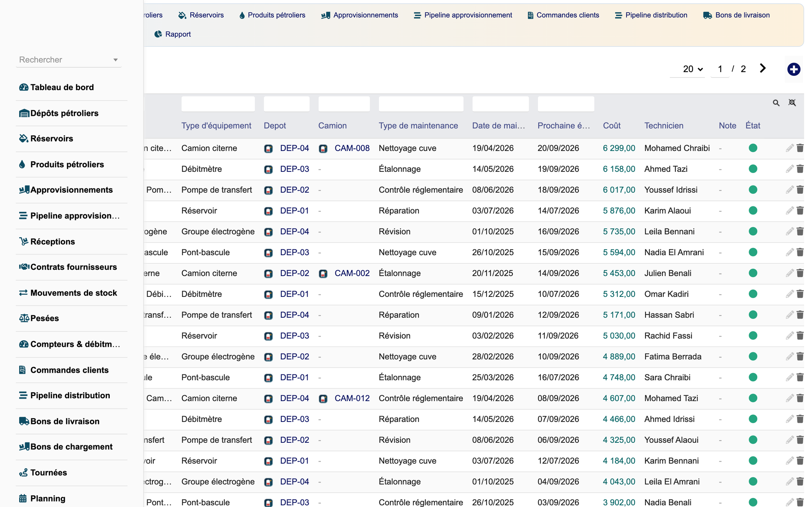Open DEP-01 link in Karim Alaoui row
Image resolution: width=812 pixels, height=507 pixels.
pyautogui.click(x=295, y=211)
